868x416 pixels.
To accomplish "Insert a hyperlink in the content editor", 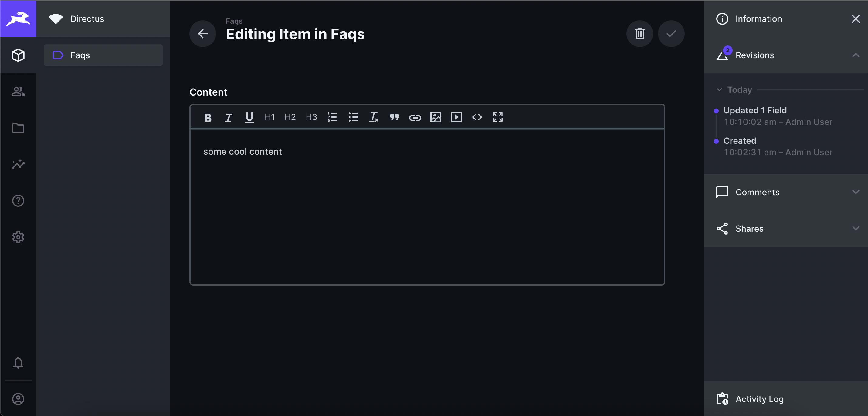I will [415, 117].
